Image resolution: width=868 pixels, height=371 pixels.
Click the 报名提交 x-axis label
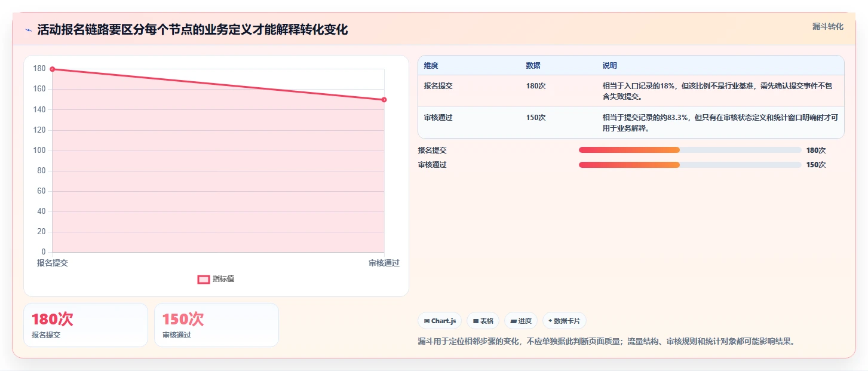point(53,263)
